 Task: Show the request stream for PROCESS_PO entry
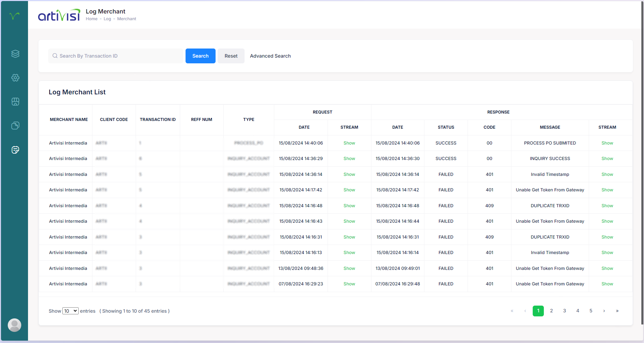click(x=349, y=143)
